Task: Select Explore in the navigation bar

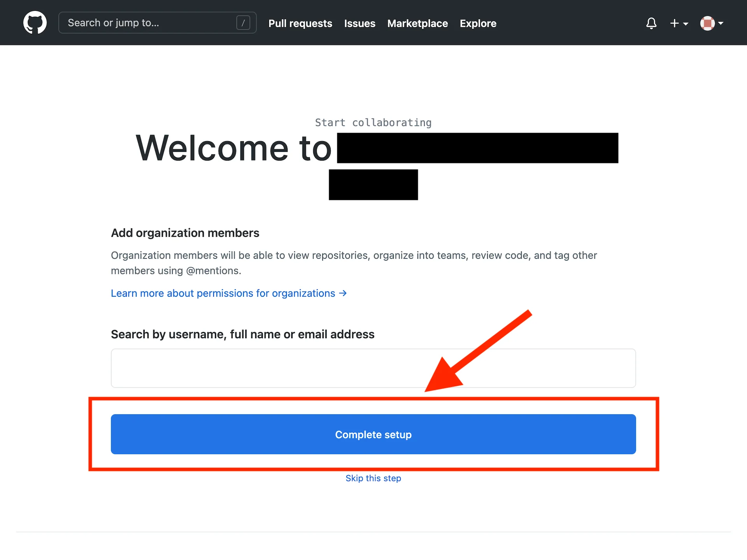Action: 478,23
